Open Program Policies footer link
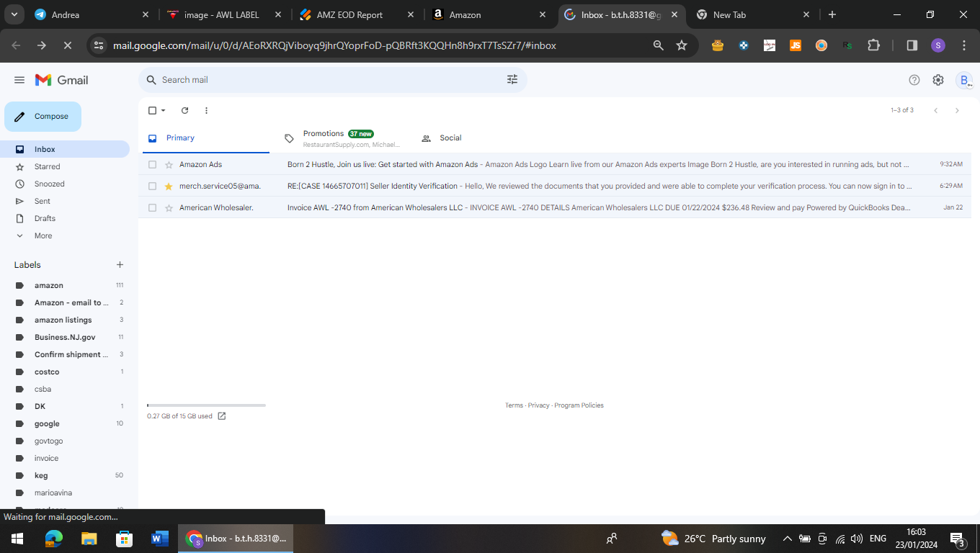980x553 pixels. pyautogui.click(x=579, y=405)
